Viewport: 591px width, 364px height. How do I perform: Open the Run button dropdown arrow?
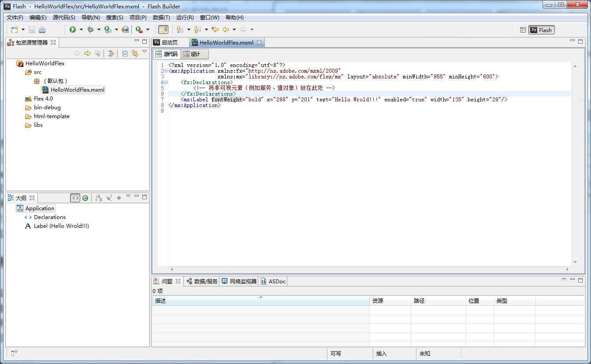(81, 30)
